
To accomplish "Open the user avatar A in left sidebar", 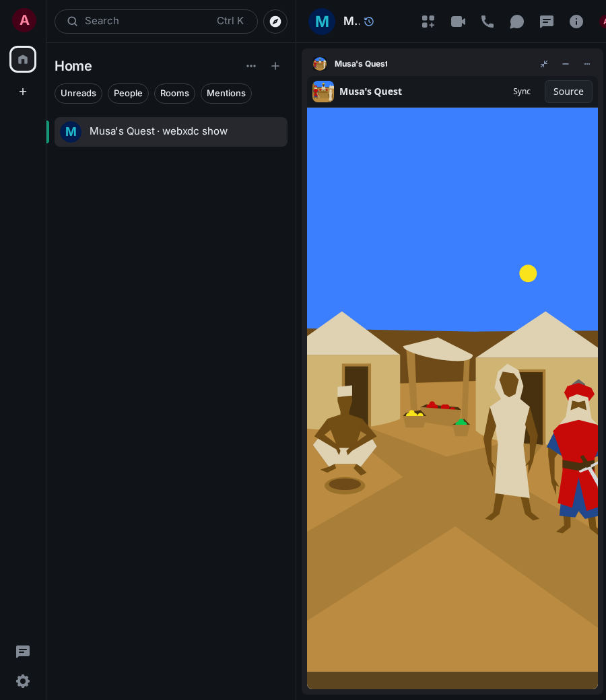I will coord(24,20).
